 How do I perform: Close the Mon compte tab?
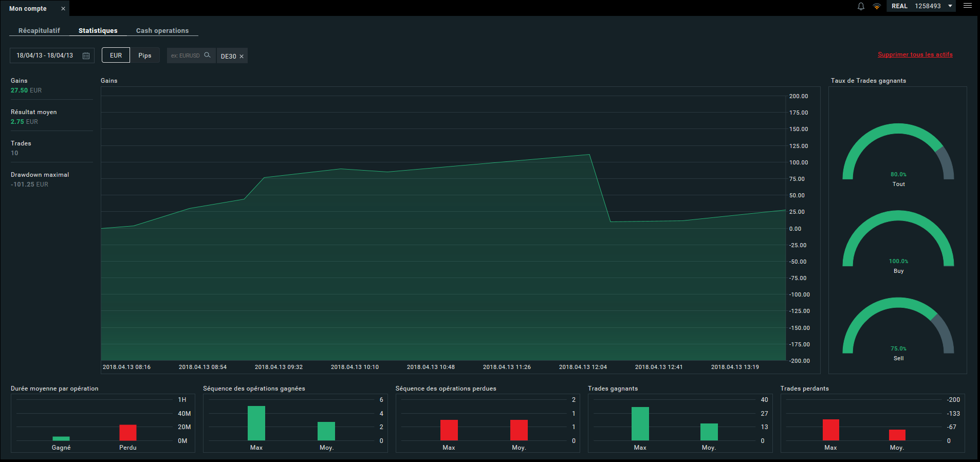[63, 9]
